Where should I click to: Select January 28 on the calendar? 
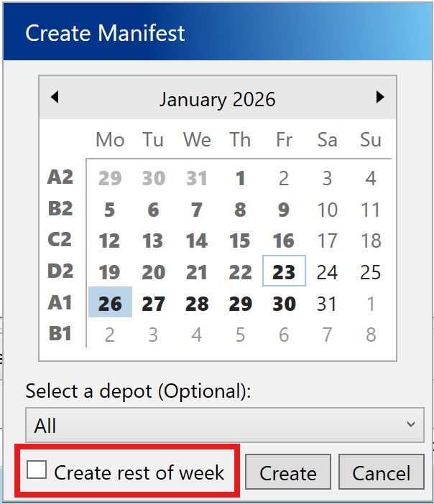point(197,304)
